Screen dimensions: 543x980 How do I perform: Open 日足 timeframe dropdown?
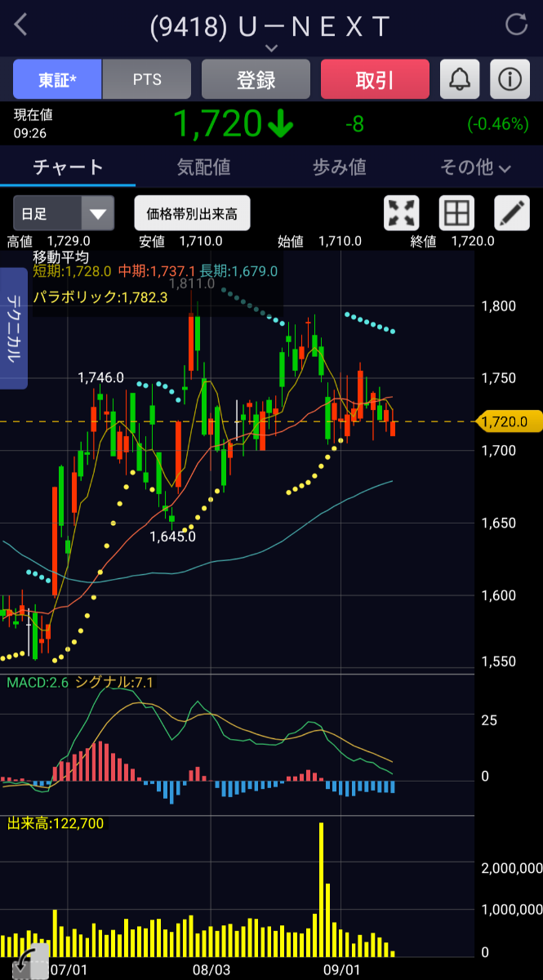pyautogui.click(x=63, y=214)
